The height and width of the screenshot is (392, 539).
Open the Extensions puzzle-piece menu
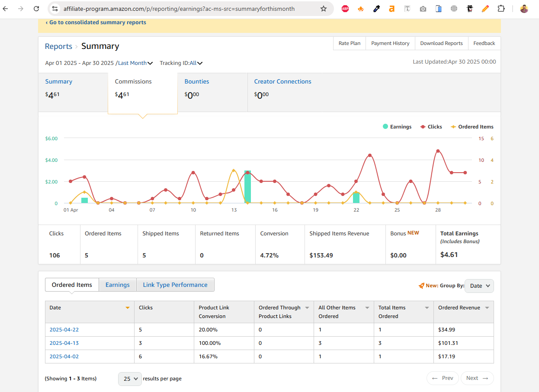point(501,9)
